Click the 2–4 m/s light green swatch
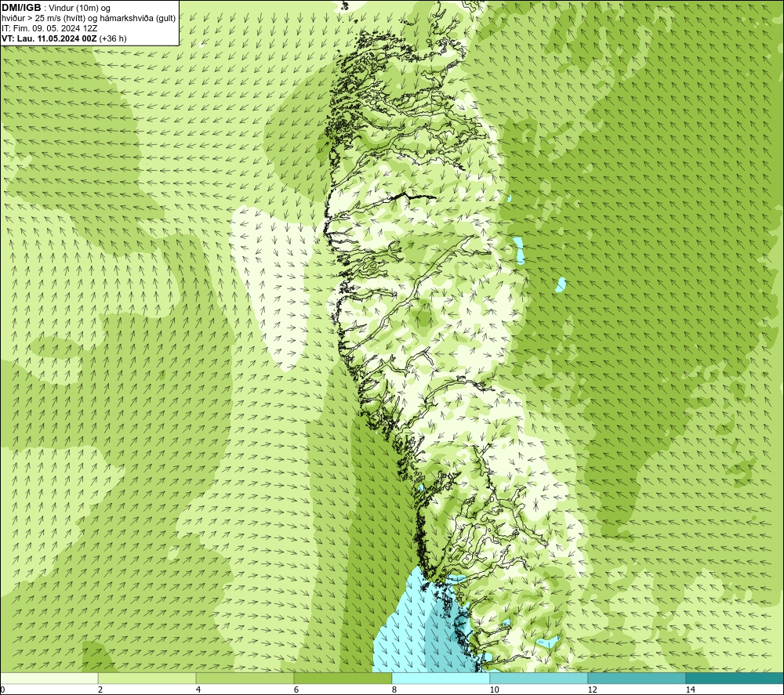Image resolution: width=784 pixels, height=695 pixels. (147, 678)
